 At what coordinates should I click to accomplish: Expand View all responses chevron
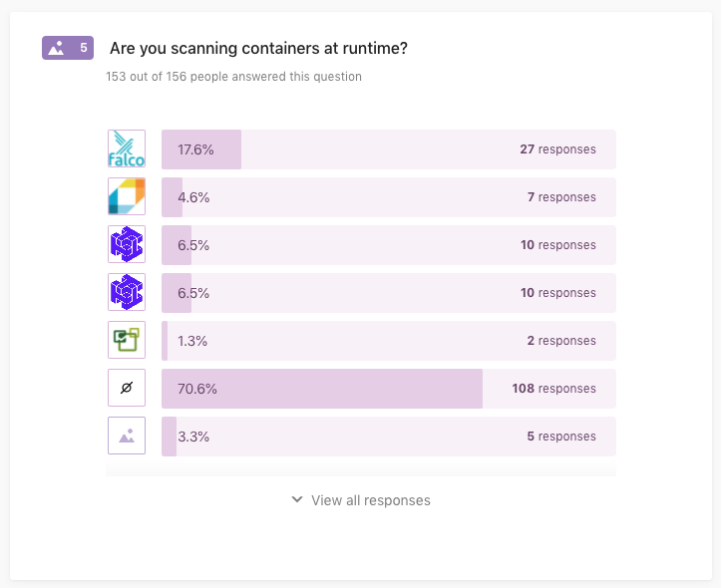[x=297, y=499]
